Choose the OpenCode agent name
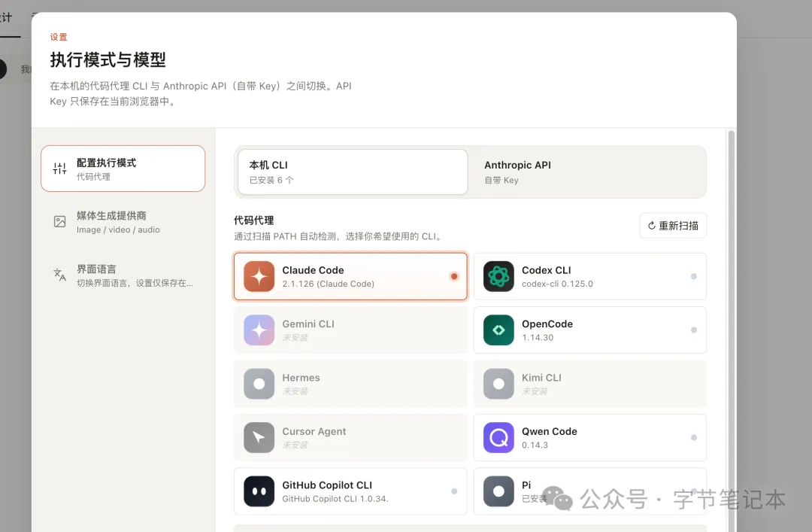 (547, 324)
